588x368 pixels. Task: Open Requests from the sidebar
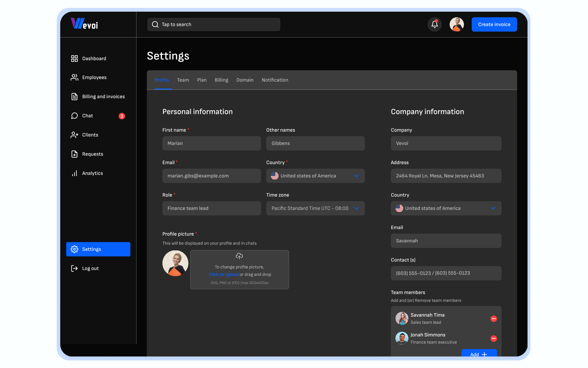point(98,154)
